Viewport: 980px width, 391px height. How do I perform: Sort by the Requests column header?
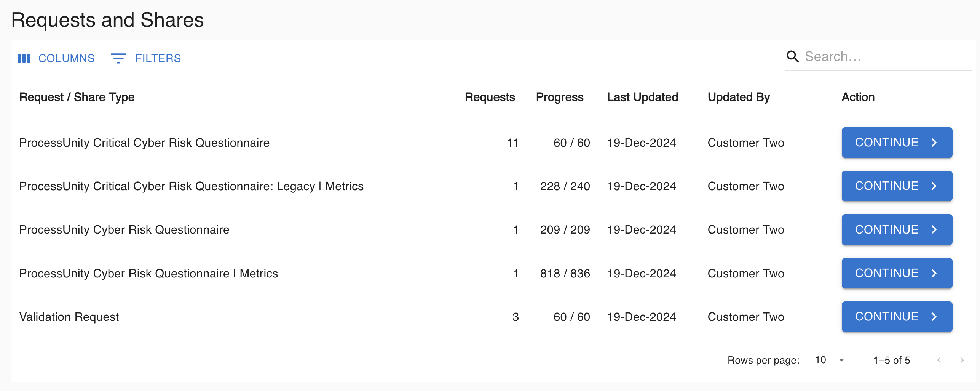(x=490, y=97)
